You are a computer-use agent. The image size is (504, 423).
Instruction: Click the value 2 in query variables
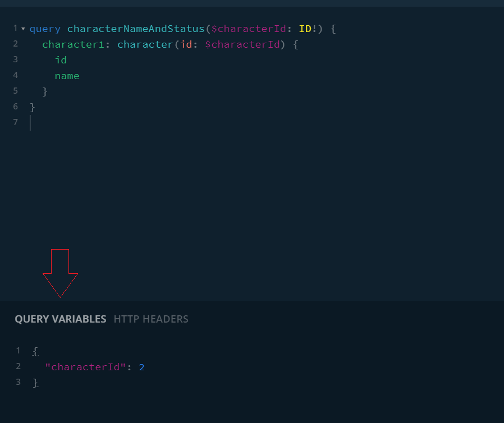(x=142, y=367)
